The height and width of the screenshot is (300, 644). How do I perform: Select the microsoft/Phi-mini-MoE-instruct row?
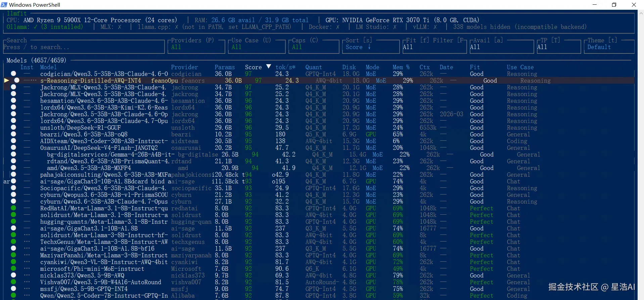tap(319, 269)
